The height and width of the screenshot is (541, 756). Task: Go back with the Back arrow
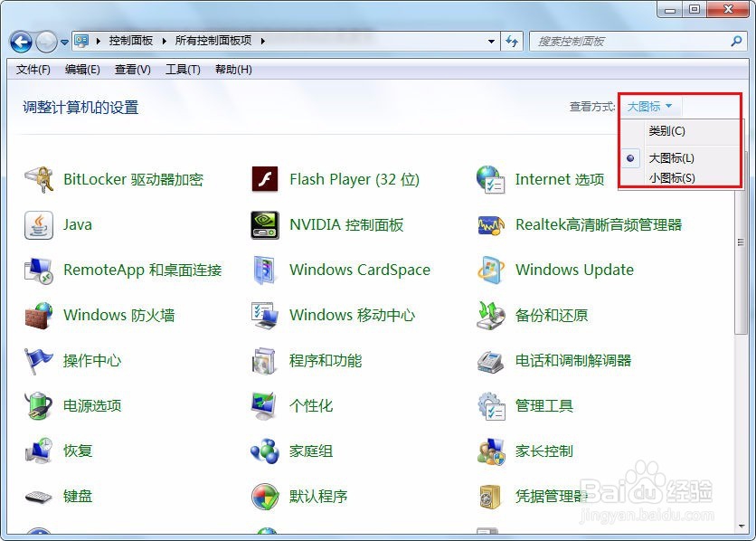(x=21, y=42)
